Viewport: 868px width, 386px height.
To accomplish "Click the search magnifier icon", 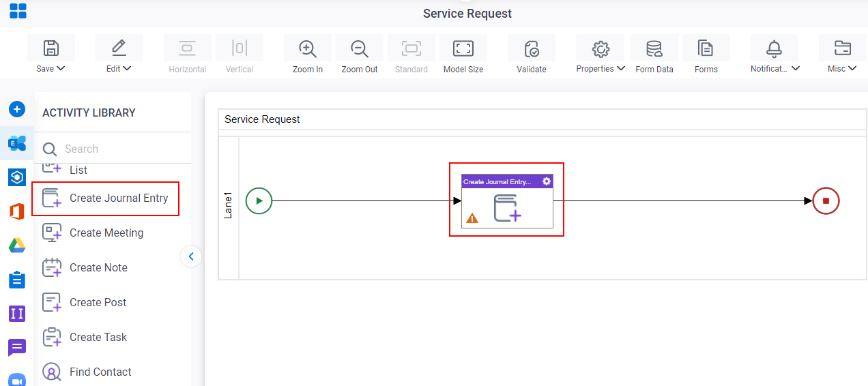I will pyautogui.click(x=50, y=149).
